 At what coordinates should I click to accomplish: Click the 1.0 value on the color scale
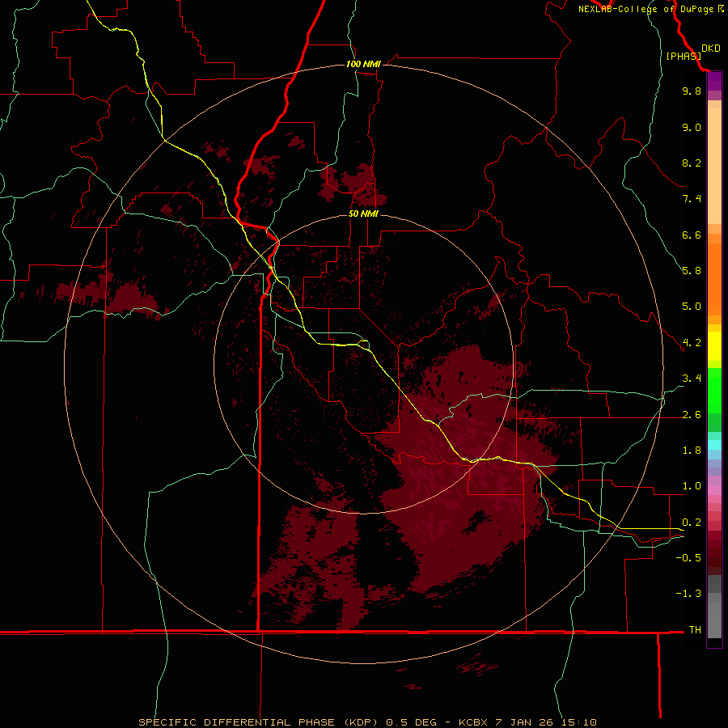click(692, 486)
